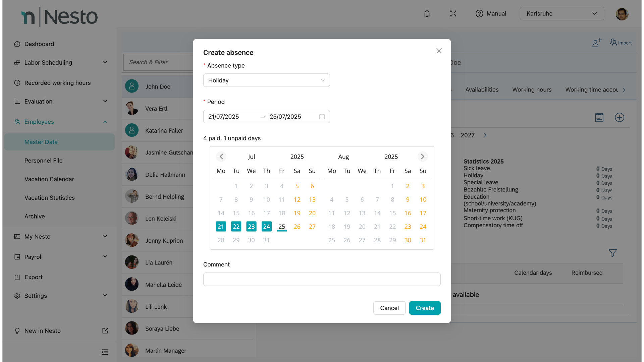This screenshot has height=362, width=644.
Task: Open Dashboard from the sidebar
Action: 39,44
